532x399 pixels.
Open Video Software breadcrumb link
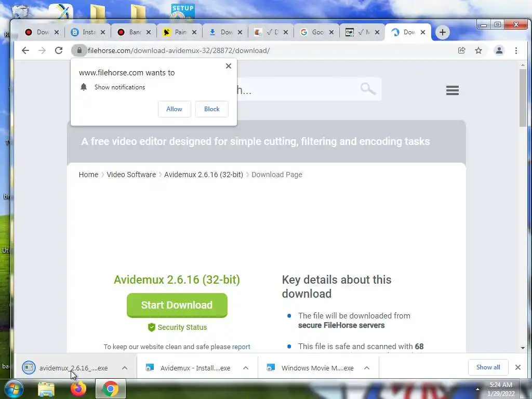(x=131, y=175)
